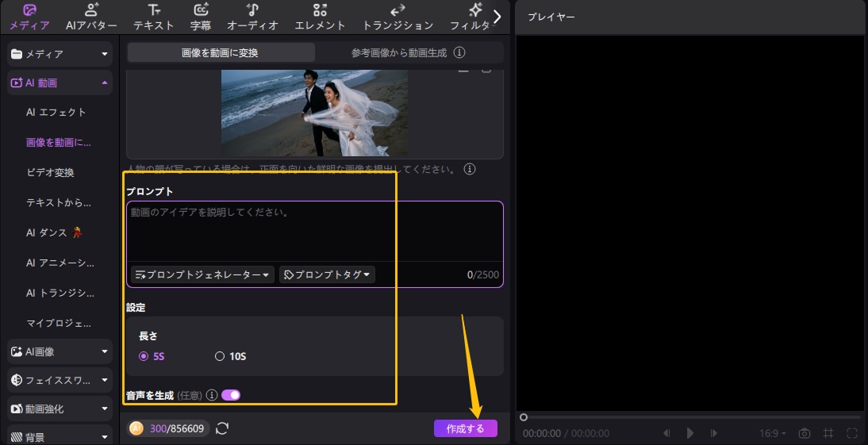
Task: Refresh the AI credits count
Action: click(222, 428)
